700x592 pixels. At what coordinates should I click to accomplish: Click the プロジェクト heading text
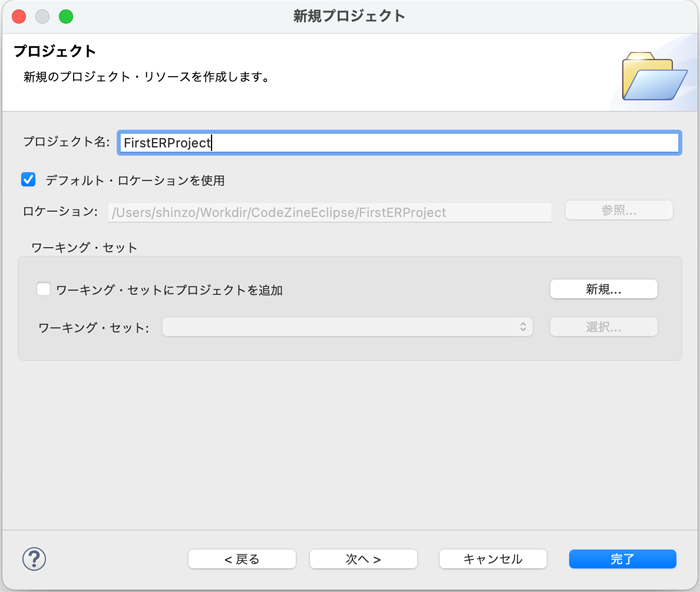coord(54,51)
